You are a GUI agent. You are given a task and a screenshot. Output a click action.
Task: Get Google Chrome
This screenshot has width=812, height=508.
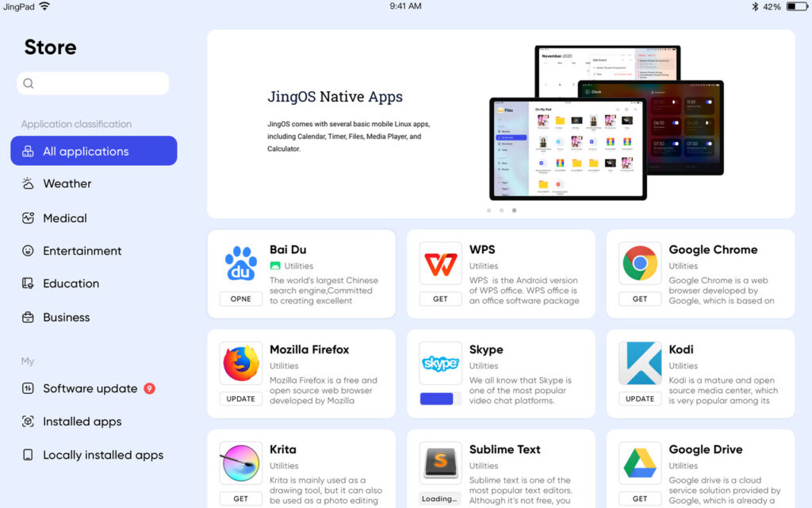tap(640, 299)
